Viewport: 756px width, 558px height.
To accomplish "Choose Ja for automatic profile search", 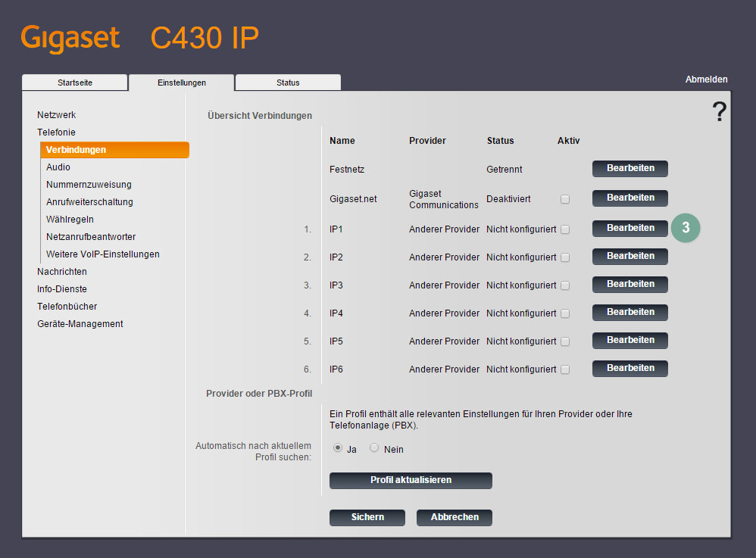I will point(338,448).
